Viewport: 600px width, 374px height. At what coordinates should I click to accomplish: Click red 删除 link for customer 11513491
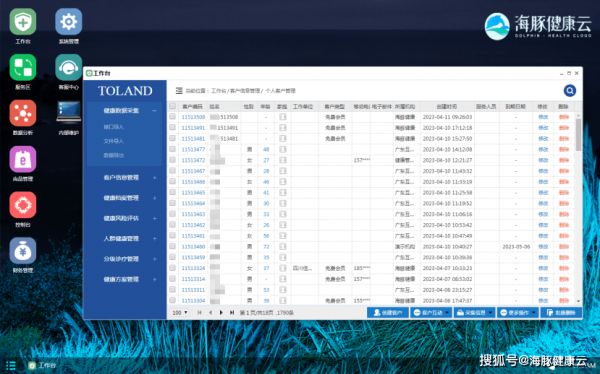[x=564, y=127]
